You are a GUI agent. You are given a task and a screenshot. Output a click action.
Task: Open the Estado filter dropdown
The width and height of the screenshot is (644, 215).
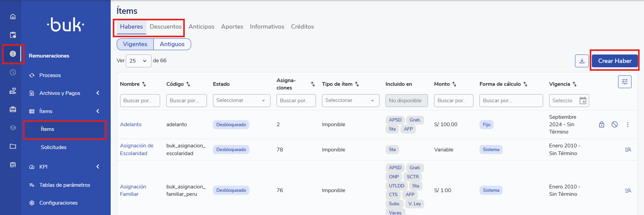(241, 101)
